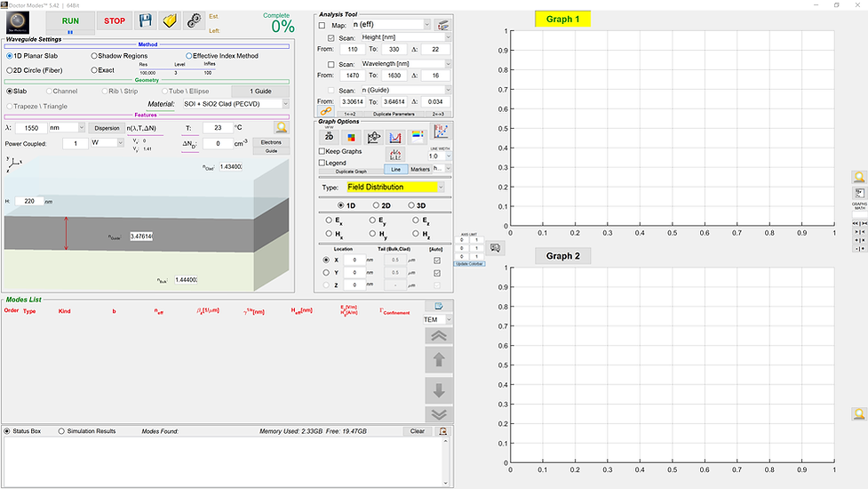Image resolution: width=868 pixels, height=489 pixels.
Task: Open settings via the gears icon
Action: coord(195,21)
